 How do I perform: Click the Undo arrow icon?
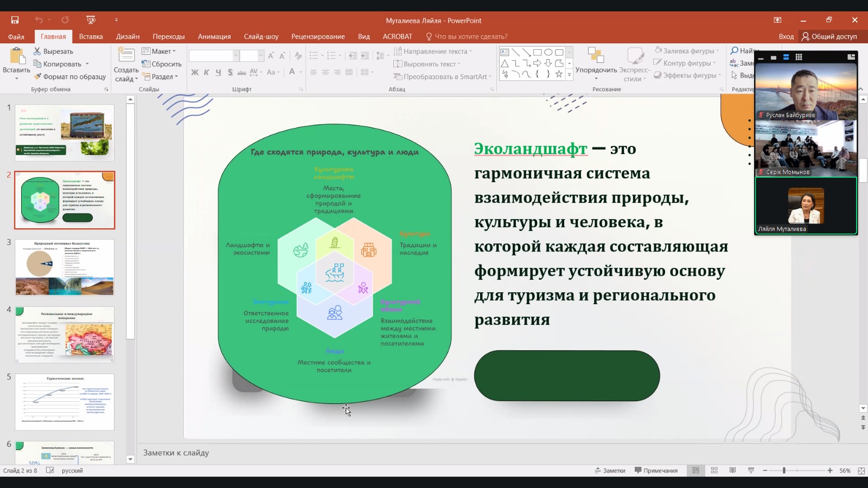(39, 20)
